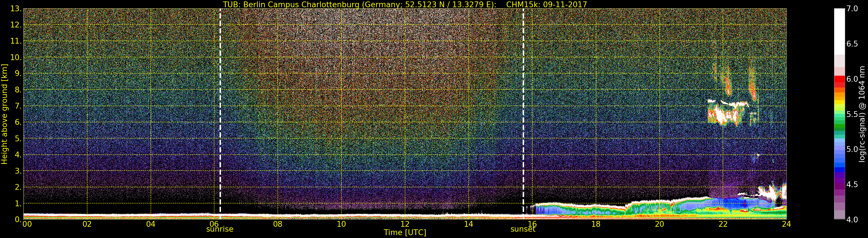The height and width of the screenshot is (238, 868).
Task: Click the '8.' height axis tick label
Action: coord(18,90)
